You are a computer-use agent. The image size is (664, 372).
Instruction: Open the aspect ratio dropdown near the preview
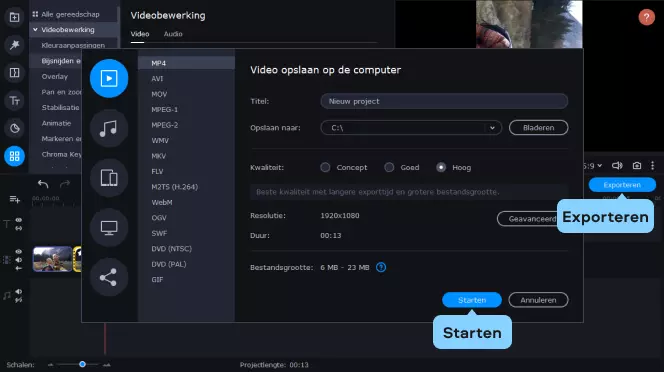click(x=593, y=166)
